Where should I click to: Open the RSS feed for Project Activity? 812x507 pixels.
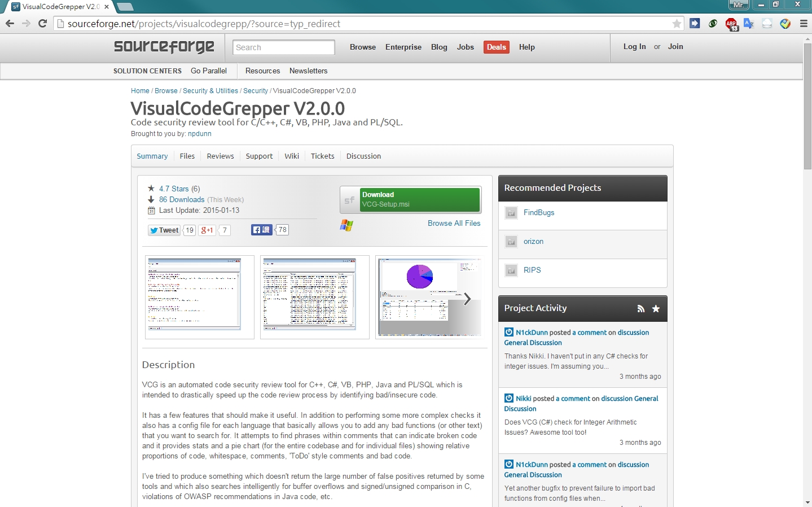click(x=641, y=309)
